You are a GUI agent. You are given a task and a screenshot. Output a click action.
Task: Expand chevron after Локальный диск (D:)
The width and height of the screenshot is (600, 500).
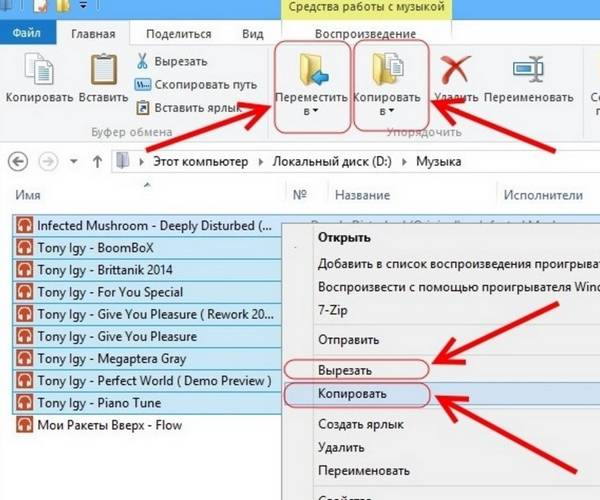[x=404, y=162]
